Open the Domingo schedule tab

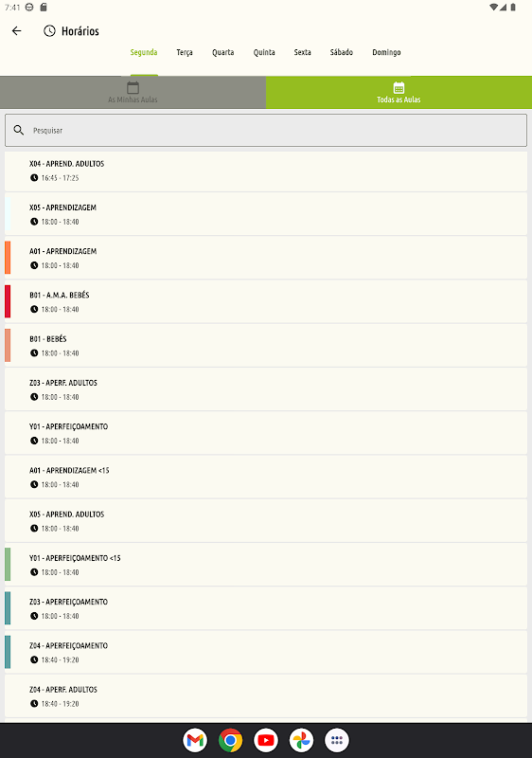coord(386,52)
